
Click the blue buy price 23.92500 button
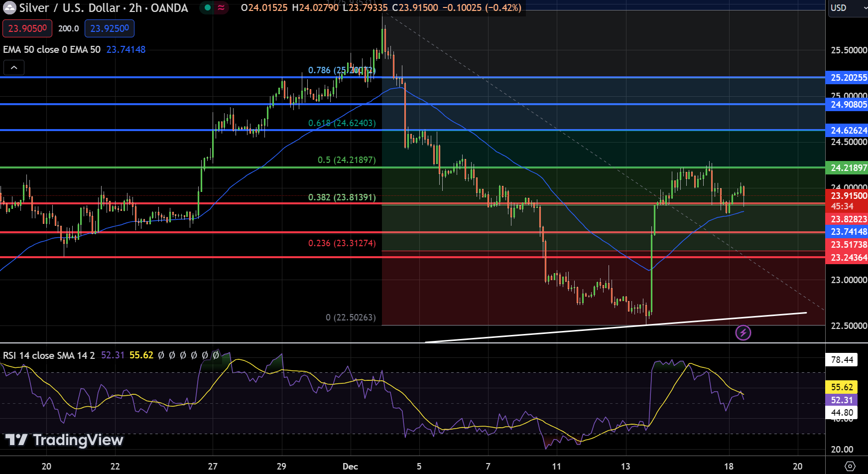point(110,28)
